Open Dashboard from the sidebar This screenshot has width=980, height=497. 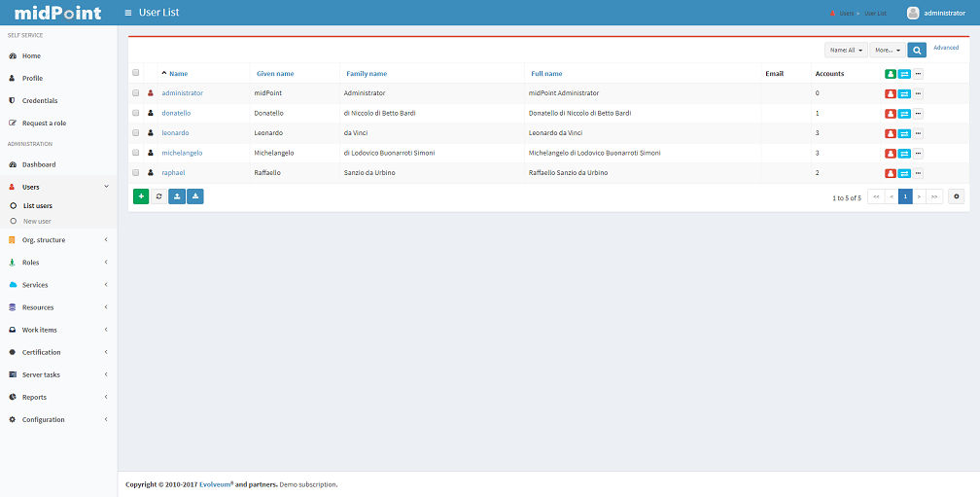pyautogui.click(x=39, y=164)
